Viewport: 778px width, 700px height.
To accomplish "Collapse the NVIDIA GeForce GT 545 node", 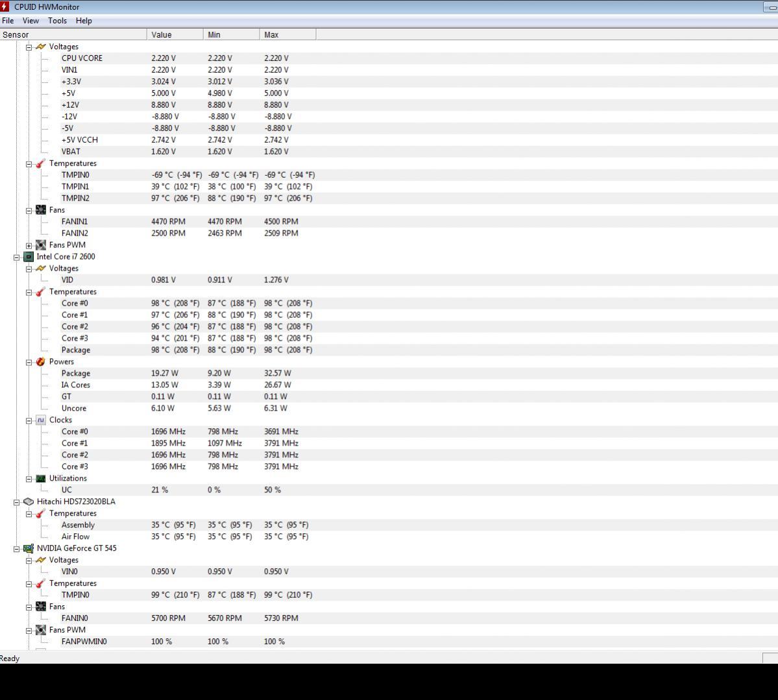I will click(16, 549).
